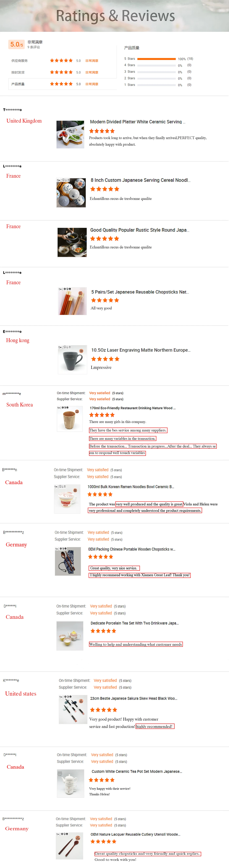Open the divided platter product thumbnail
229x868 pixels.
(70, 135)
